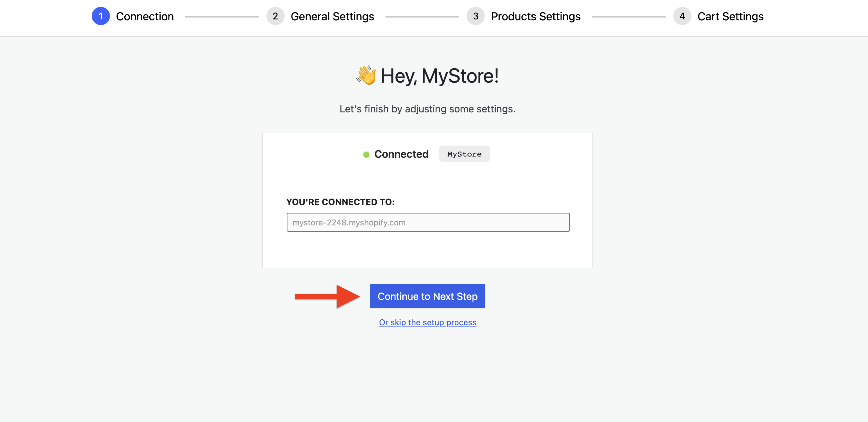Viewport: 868px width, 422px height.
Task: Click the You're Connected To label
Action: [340, 202]
